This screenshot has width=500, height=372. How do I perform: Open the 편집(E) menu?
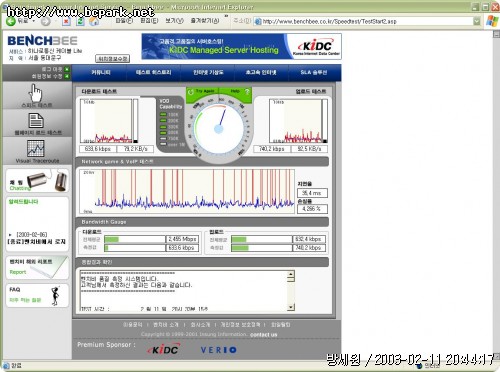pos(149,21)
